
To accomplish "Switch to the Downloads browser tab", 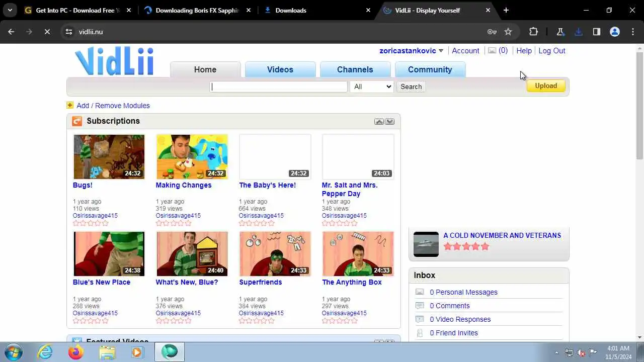I will (x=317, y=10).
